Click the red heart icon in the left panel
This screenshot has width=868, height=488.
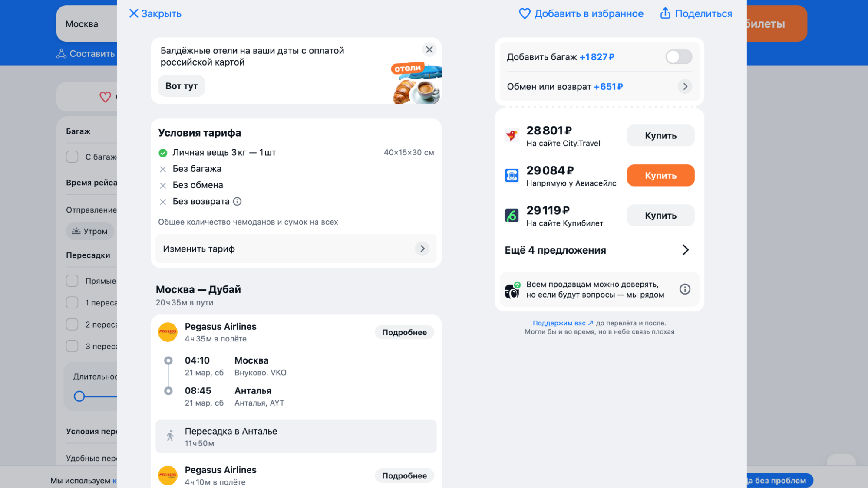tap(105, 97)
